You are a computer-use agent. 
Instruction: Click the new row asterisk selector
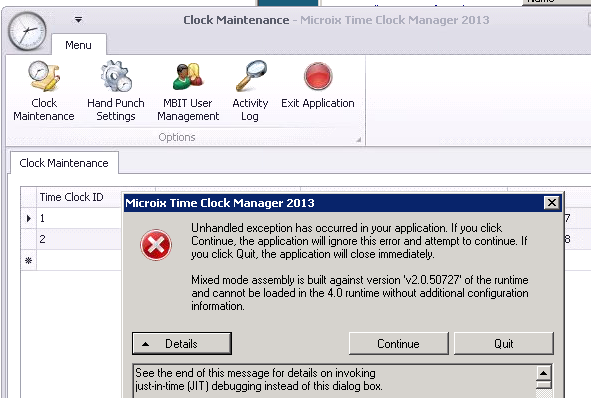(29, 260)
